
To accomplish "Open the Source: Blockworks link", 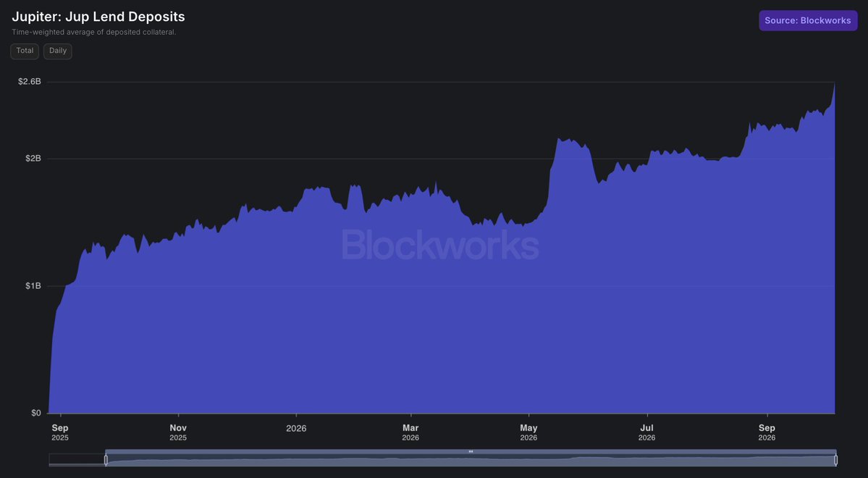I will (x=808, y=20).
